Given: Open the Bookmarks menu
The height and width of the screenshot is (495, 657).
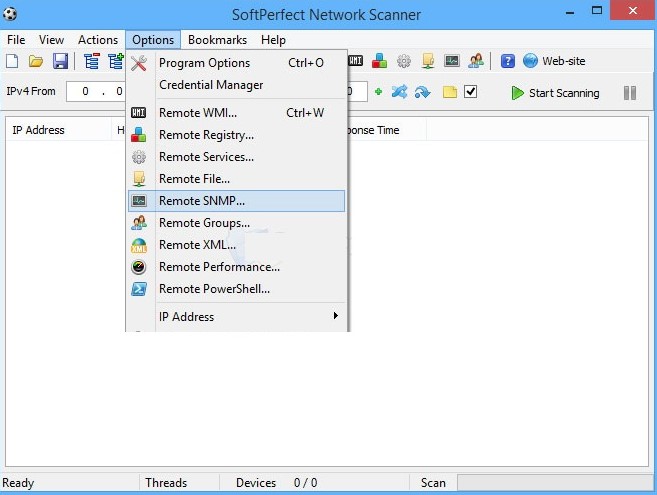Looking at the screenshot, I should coord(217,40).
